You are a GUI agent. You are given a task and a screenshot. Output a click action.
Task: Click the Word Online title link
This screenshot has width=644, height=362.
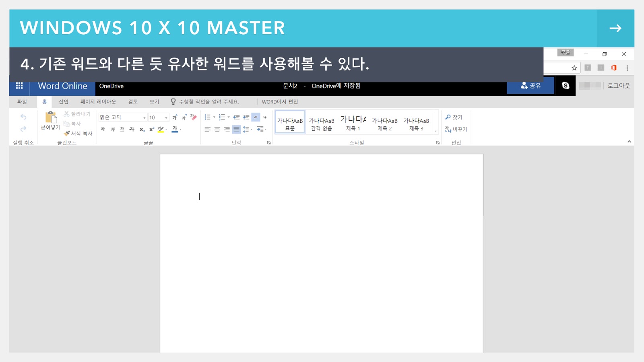(x=62, y=86)
